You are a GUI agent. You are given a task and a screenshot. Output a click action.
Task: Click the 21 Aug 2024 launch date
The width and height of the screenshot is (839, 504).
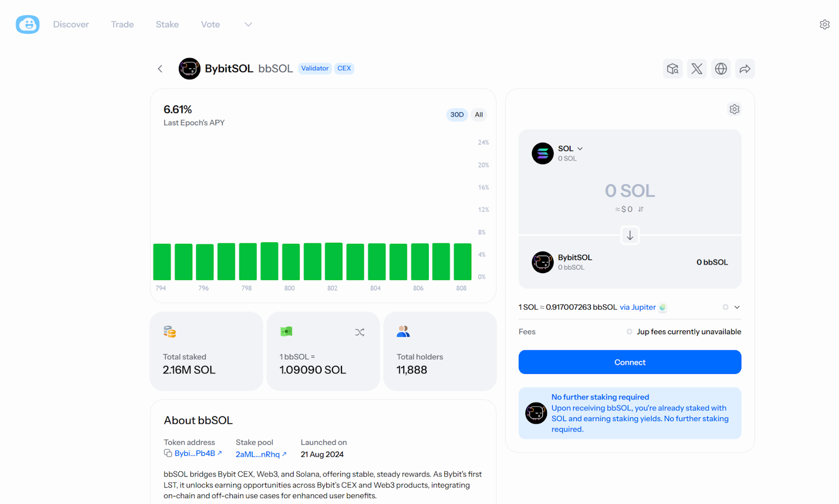pyautogui.click(x=322, y=454)
